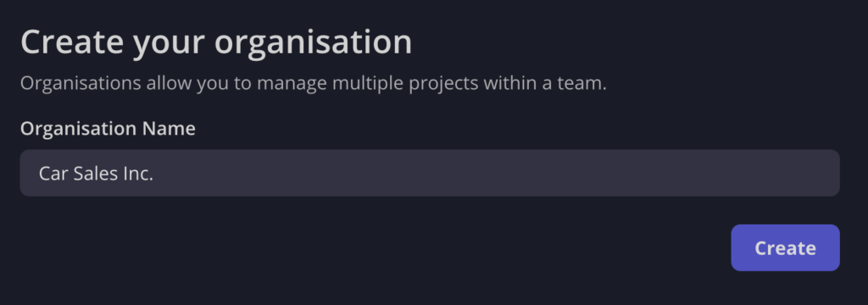Click 'manage multiple projects' in the description
The image size is (868, 305).
coord(368,84)
